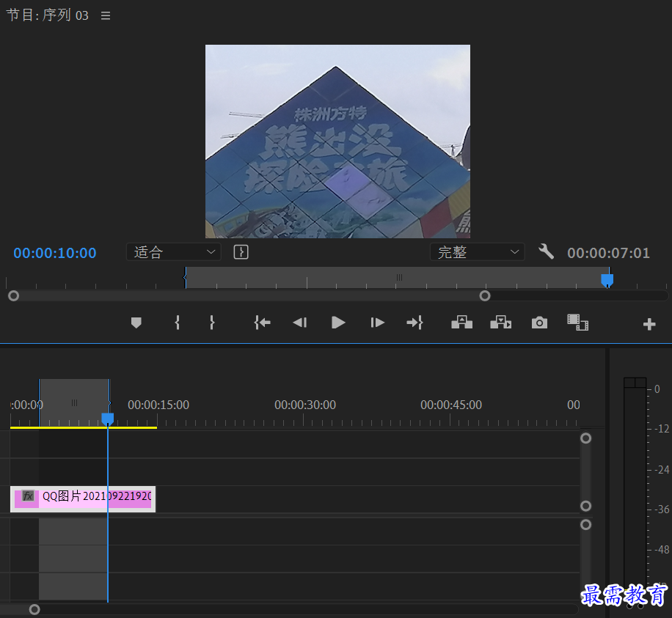Open the Button Editor plus icon
The image size is (672, 618).
[x=649, y=324]
